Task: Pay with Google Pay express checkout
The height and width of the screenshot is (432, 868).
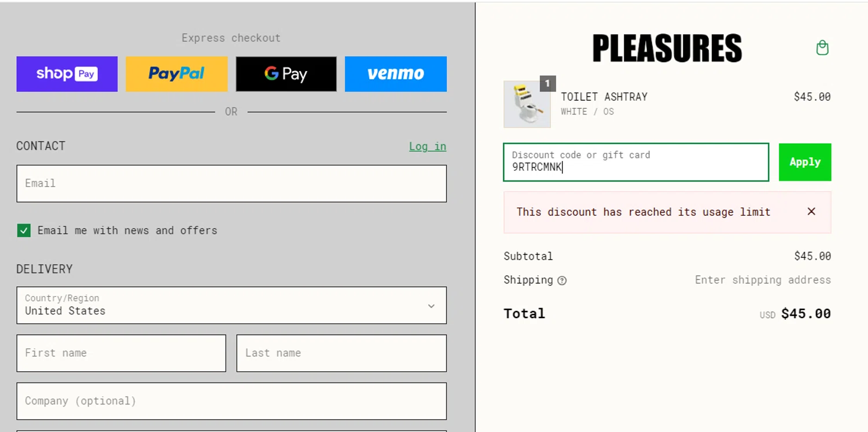Action: 286,73
